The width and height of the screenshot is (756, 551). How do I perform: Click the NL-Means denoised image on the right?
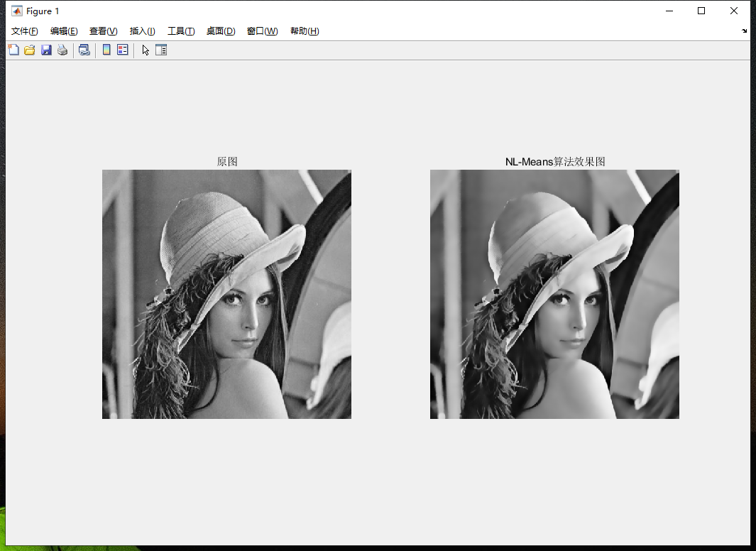[x=554, y=294]
